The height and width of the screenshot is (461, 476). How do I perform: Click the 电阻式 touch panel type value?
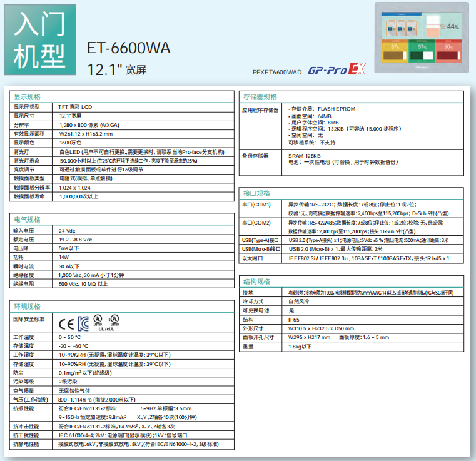point(86,178)
